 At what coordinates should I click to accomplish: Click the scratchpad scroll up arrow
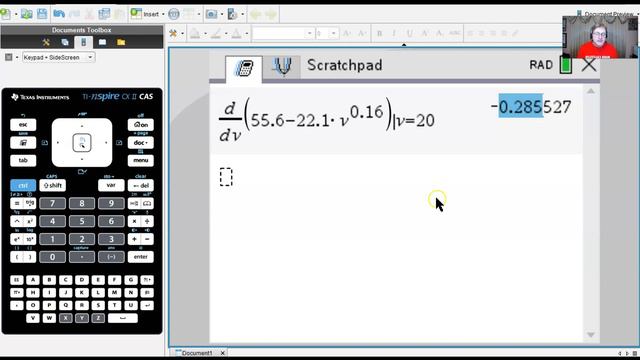[x=591, y=91]
